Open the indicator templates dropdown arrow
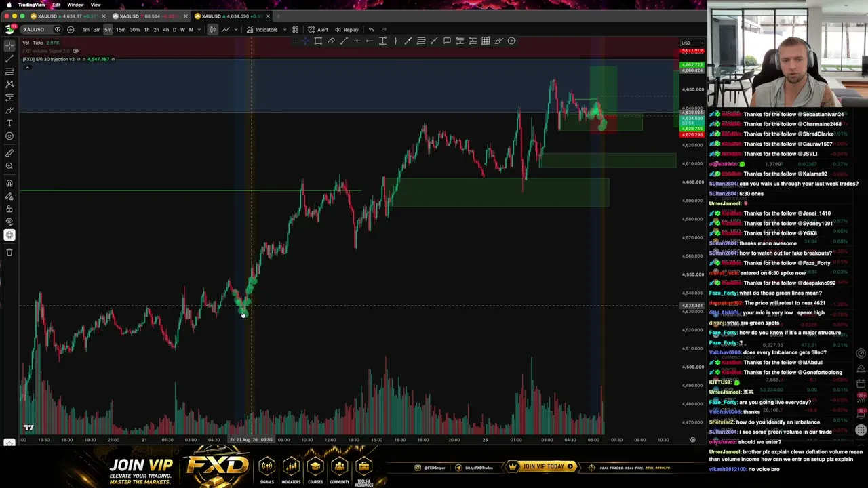The image size is (868, 488). pos(284,30)
